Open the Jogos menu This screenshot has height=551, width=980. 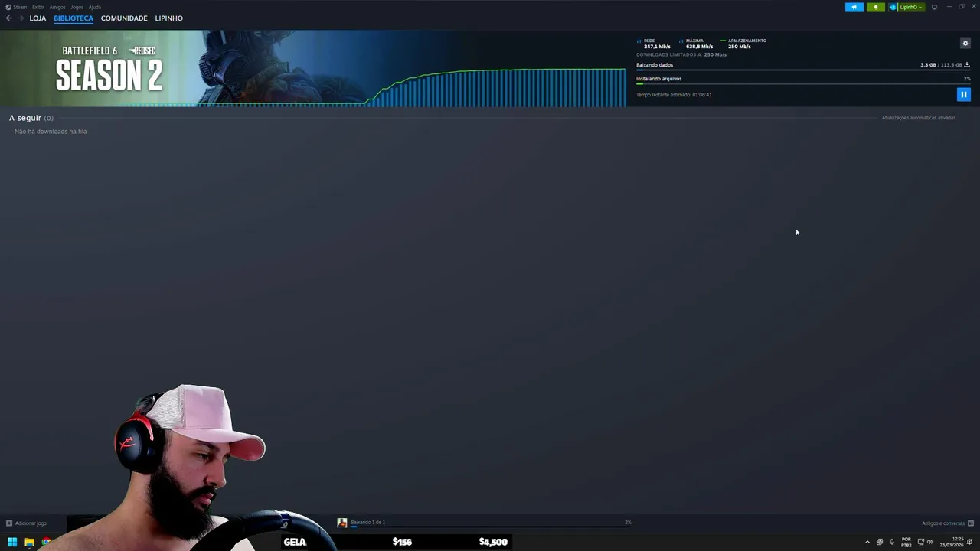tap(77, 7)
